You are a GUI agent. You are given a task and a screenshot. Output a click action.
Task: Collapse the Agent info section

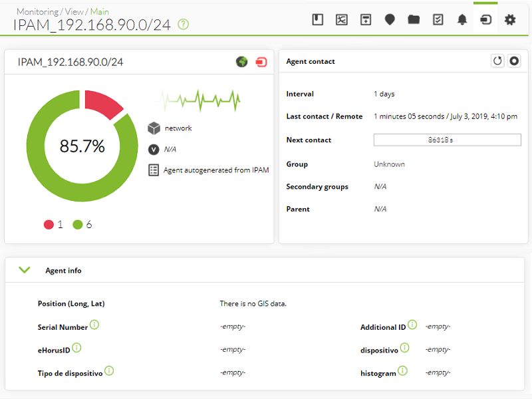pos(25,270)
